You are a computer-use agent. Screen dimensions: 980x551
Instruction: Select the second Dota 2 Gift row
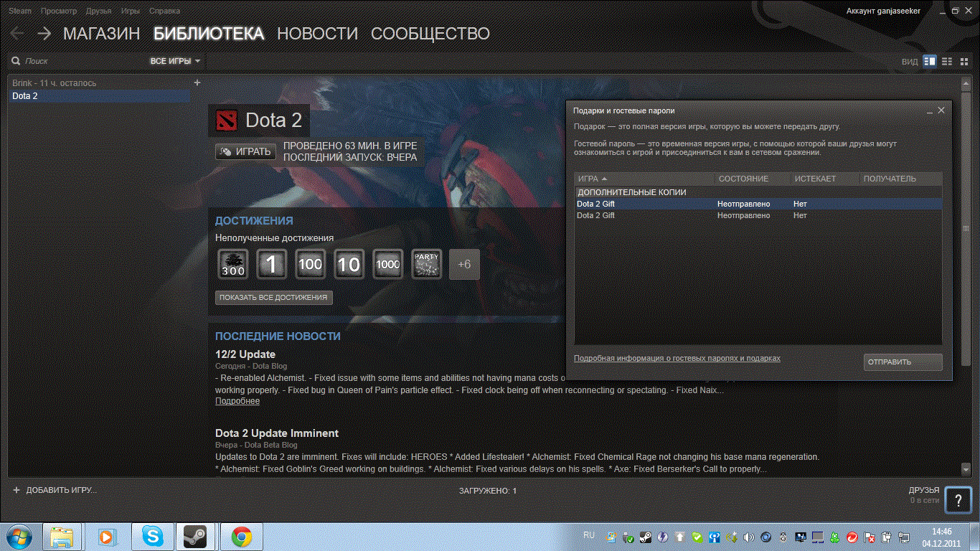click(x=758, y=215)
